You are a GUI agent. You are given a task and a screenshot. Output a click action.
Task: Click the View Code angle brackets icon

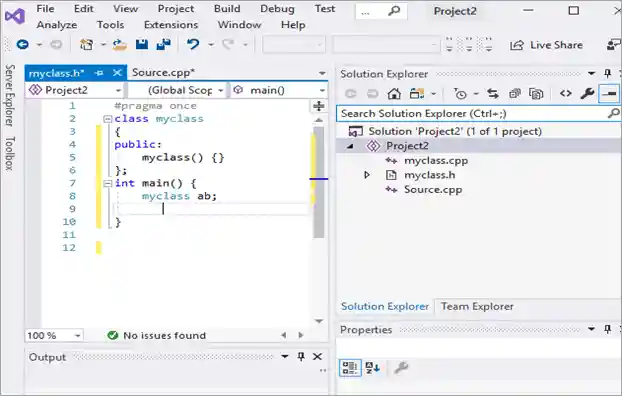[x=566, y=94]
